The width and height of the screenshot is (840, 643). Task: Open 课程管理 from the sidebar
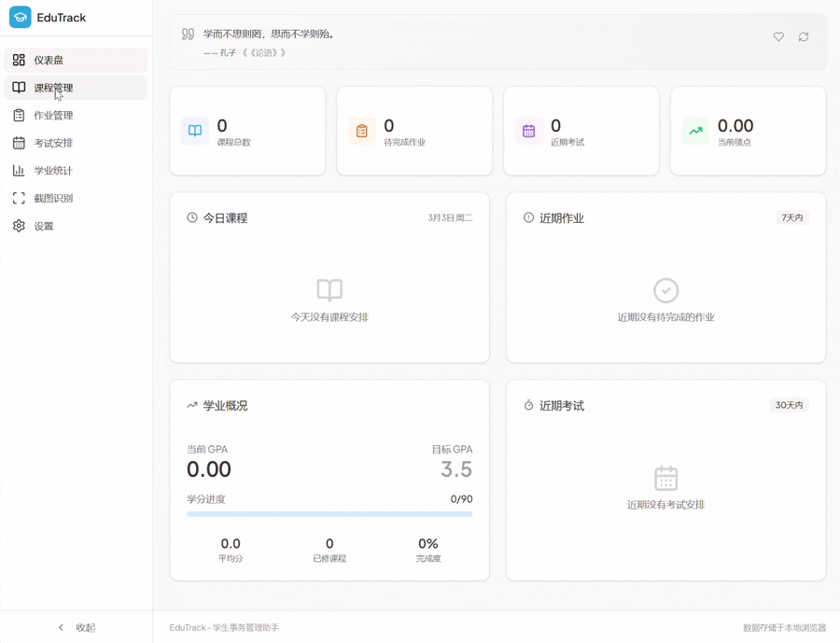coord(58,87)
